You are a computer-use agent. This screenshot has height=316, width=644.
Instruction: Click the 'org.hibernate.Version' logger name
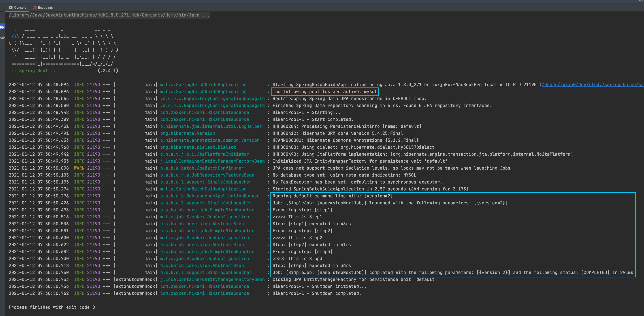pos(188,134)
